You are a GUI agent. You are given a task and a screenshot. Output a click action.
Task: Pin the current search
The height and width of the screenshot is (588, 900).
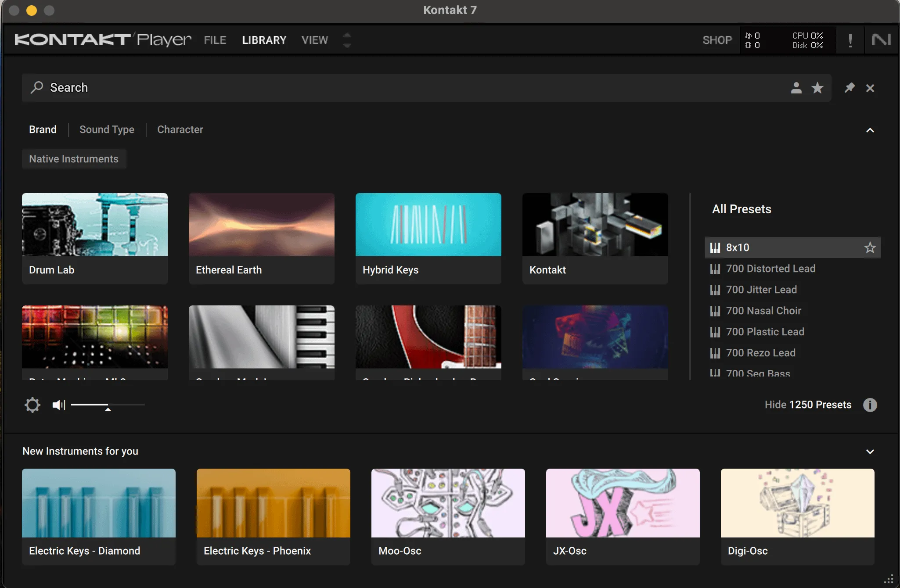[849, 88]
